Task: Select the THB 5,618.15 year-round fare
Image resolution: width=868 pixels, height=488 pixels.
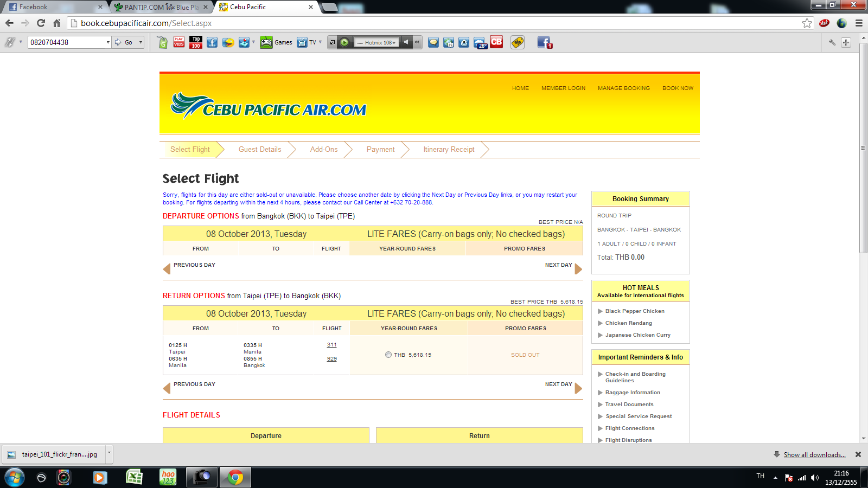Action: tap(388, 355)
